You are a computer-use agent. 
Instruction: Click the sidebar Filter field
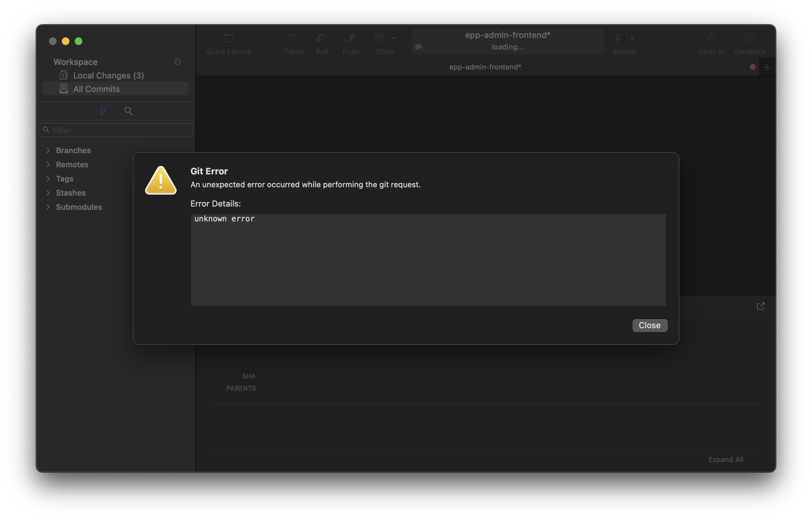(115, 130)
